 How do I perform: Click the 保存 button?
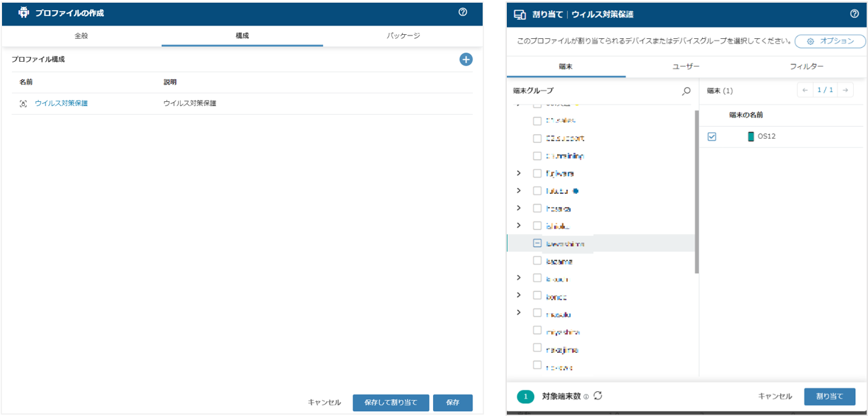pyautogui.click(x=453, y=403)
